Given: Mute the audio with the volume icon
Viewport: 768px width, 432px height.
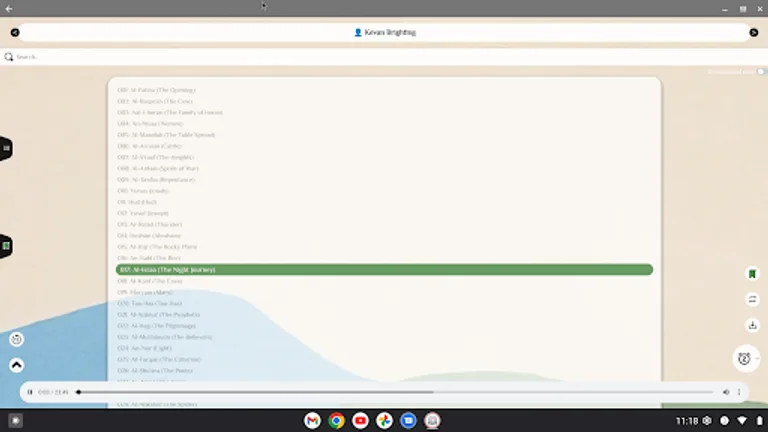Looking at the screenshot, I should (x=726, y=392).
